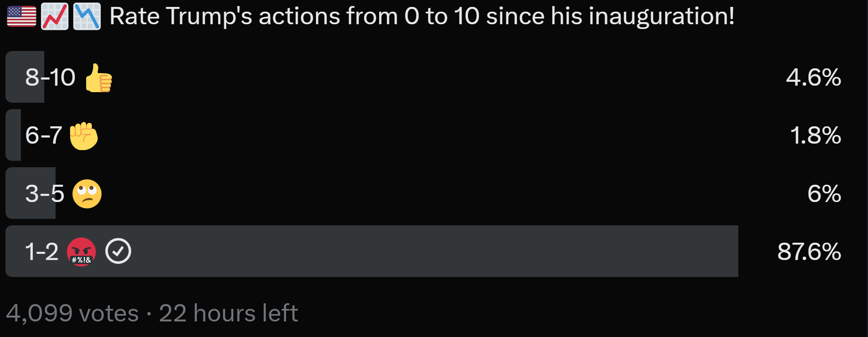Select the 1-2 poll option

(424, 251)
